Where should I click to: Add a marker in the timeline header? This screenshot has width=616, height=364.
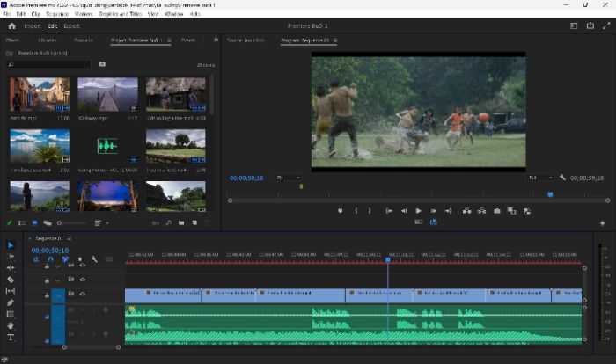pyautogui.click(x=80, y=259)
